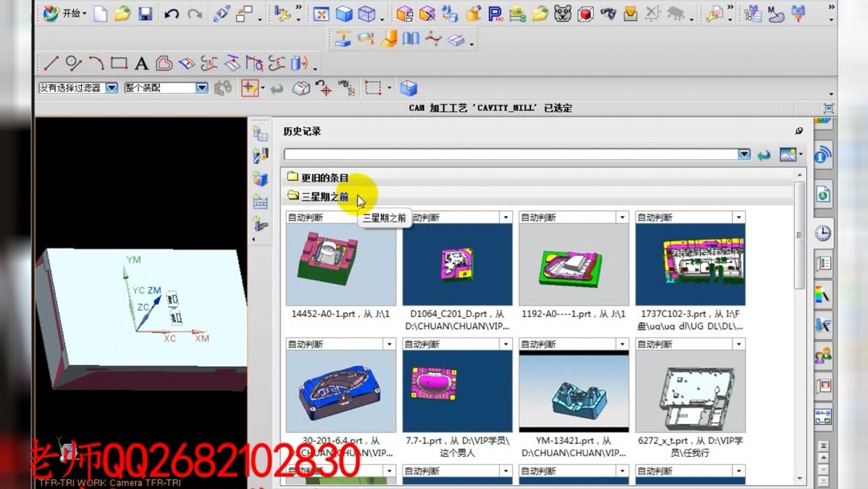868x489 pixels.
Task: Open the 没有选择过滤器 selection filter dropdown
Action: pos(112,88)
